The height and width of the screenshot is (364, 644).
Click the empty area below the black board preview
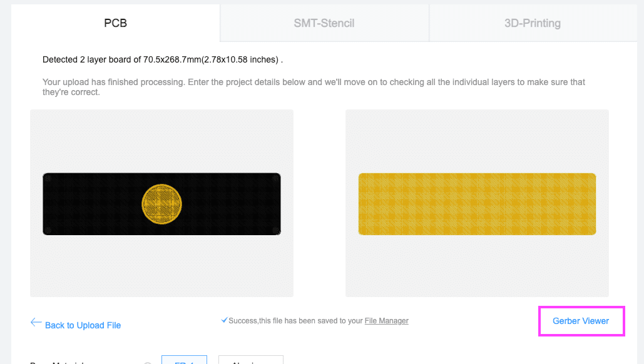(x=162, y=266)
